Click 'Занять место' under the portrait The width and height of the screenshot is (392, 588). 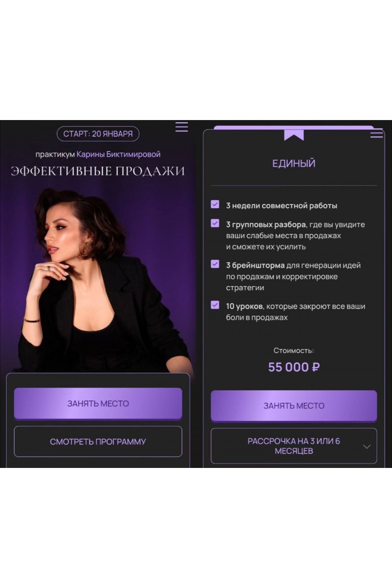click(98, 404)
